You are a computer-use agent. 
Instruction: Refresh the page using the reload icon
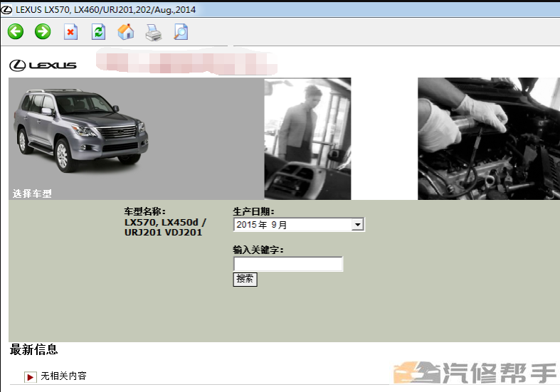coord(98,32)
